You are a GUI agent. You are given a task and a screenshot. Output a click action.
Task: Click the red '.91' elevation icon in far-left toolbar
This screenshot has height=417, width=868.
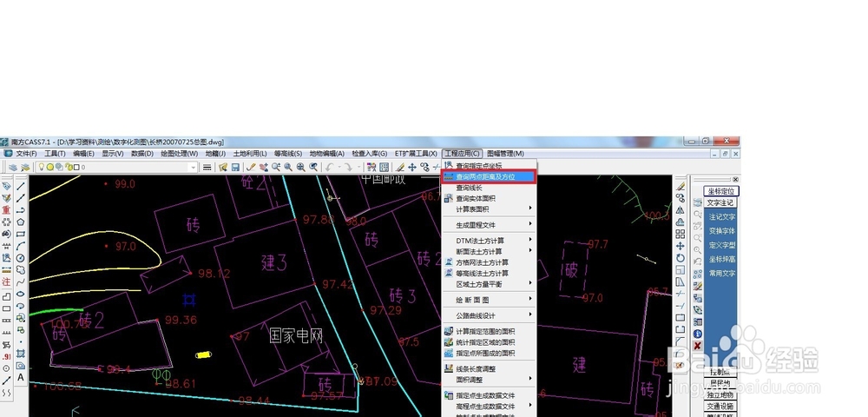click(6, 356)
